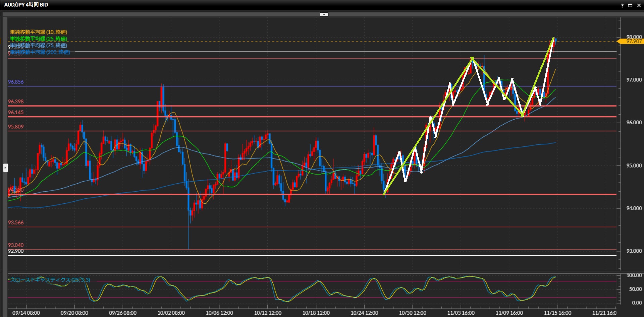Click the スローストキャスティクス (25,3,3) indicator label
644x317 pixels.
tap(50, 280)
